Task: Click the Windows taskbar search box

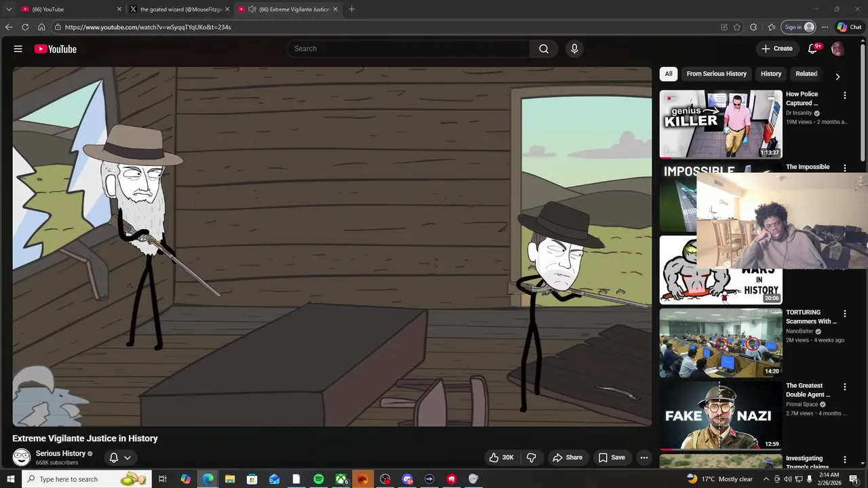Action: [x=86, y=479]
